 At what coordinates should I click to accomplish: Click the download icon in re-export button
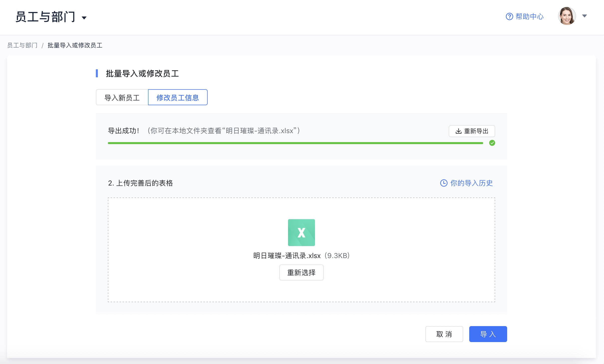(x=458, y=131)
